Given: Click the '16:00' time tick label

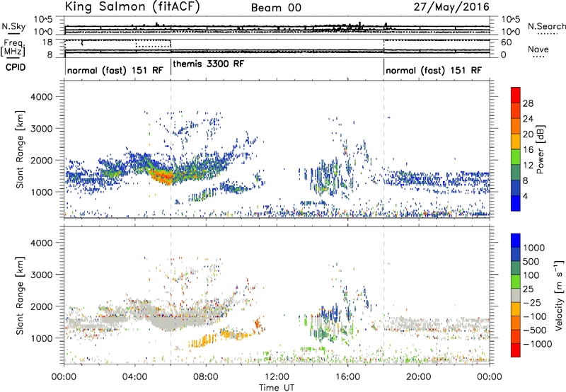Looking at the screenshot, I should coord(347,377).
